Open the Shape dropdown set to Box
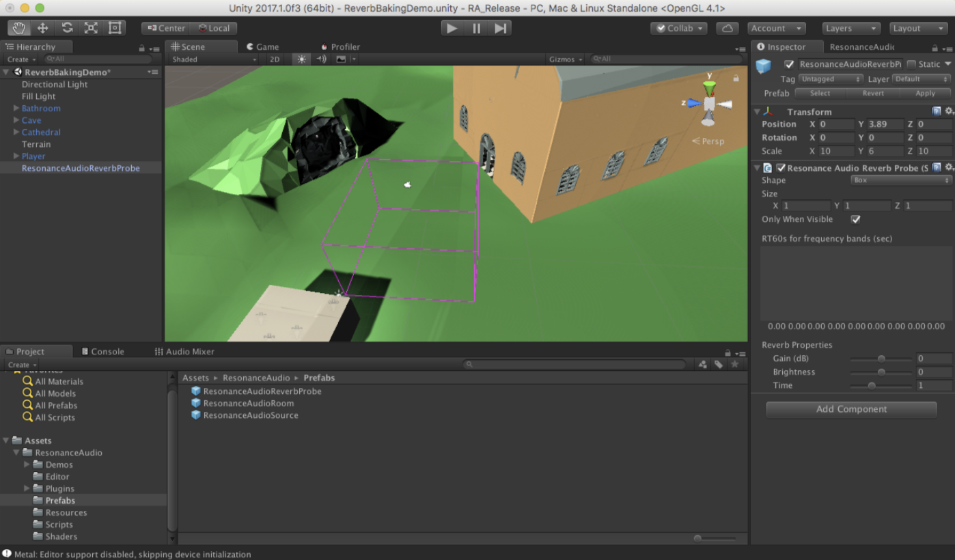The image size is (955, 560). click(x=901, y=180)
